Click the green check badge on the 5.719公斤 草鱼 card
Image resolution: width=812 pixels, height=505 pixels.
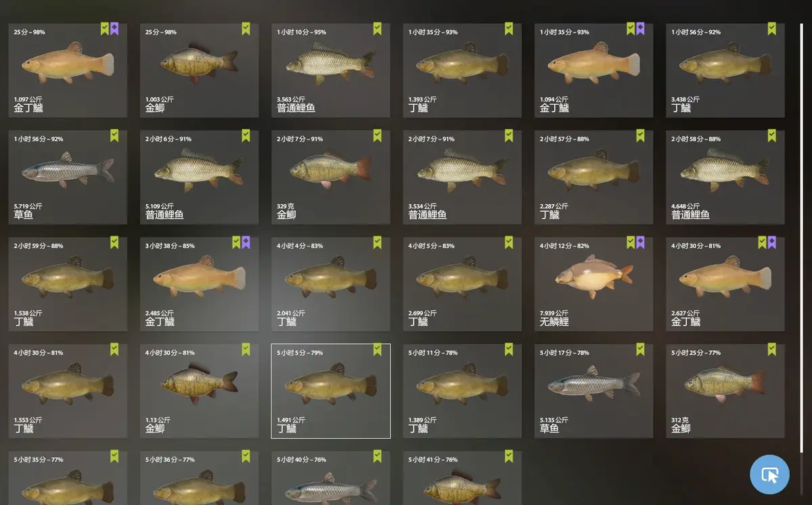coord(114,135)
